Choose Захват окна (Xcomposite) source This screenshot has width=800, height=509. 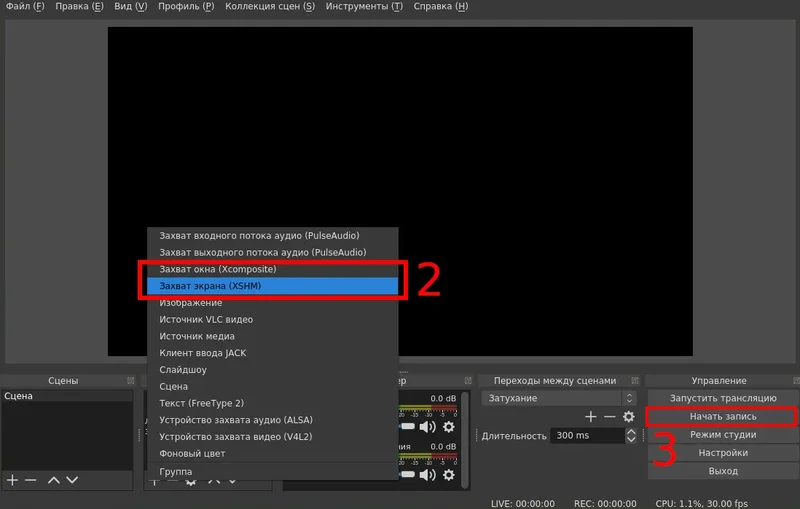point(272,269)
